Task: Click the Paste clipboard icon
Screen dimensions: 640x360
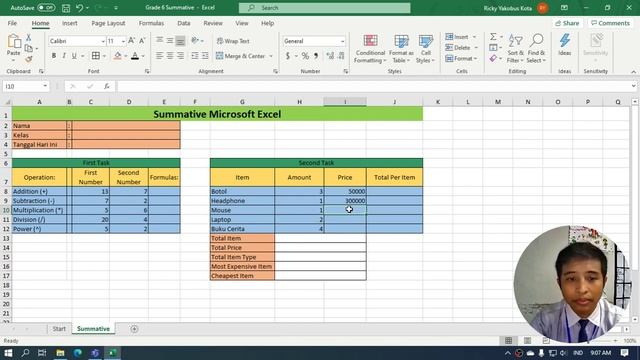Action: [x=14, y=42]
